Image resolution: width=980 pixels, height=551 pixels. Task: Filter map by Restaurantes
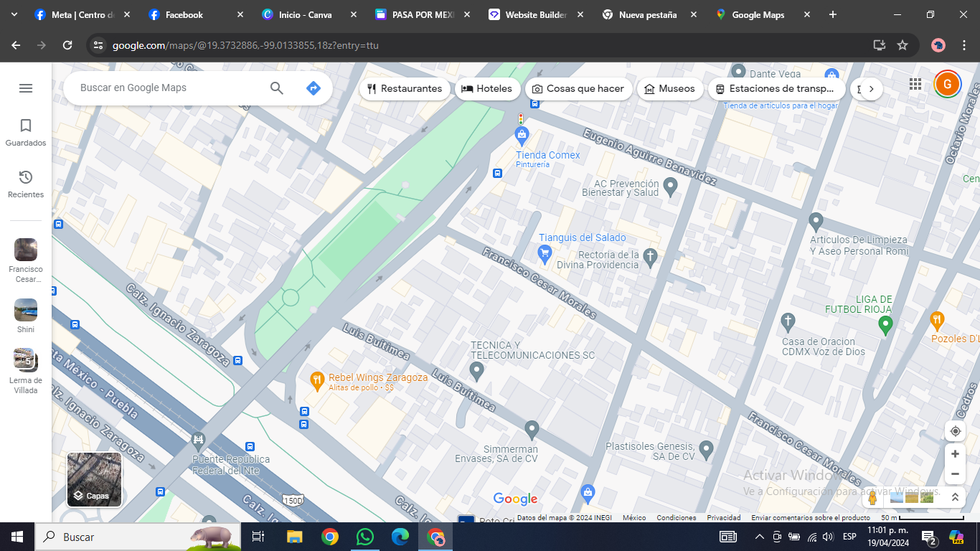tap(405, 89)
